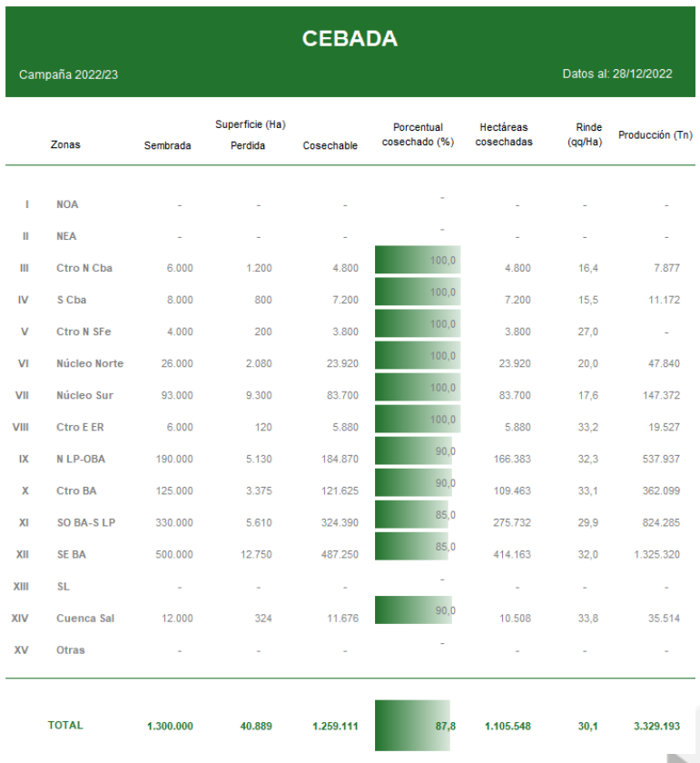Viewport: 700px width, 763px height.
Task: Click the Datos al: 28/12/2022 text
Action: (616, 74)
